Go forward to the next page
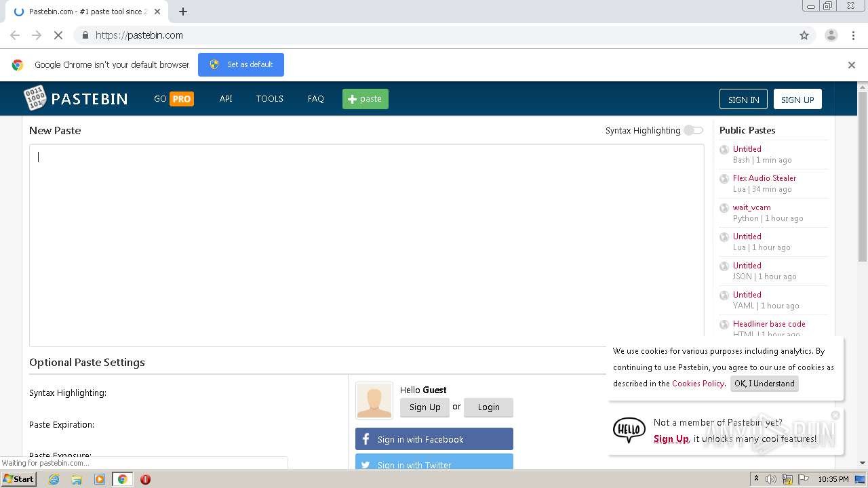The width and height of the screenshot is (868, 488). click(x=37, y=35)
